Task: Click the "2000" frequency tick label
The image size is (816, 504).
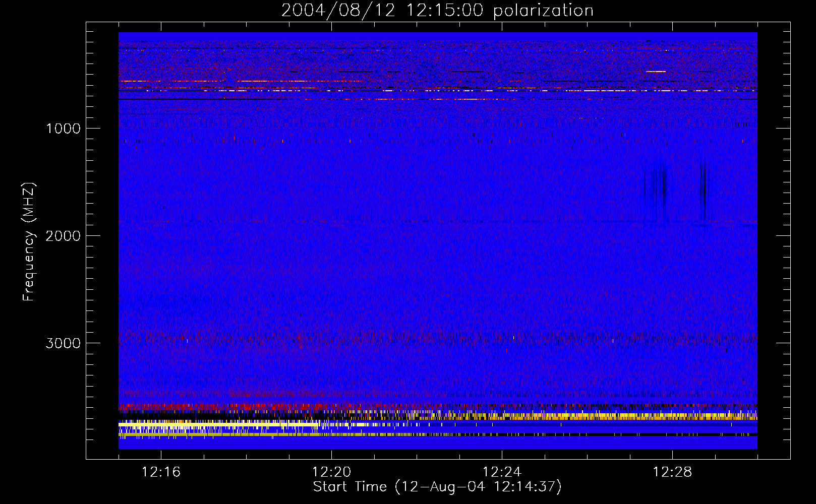Action: [x=63, y=236]
